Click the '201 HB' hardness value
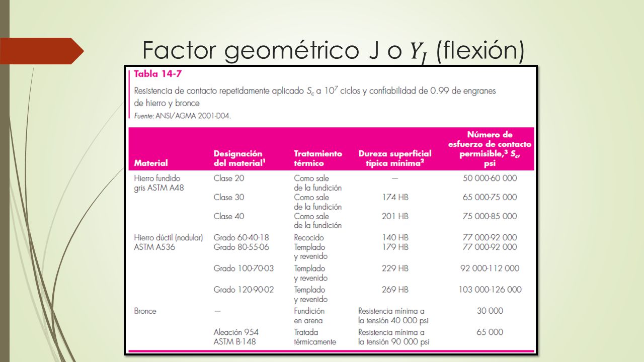 tap(395, 216)
